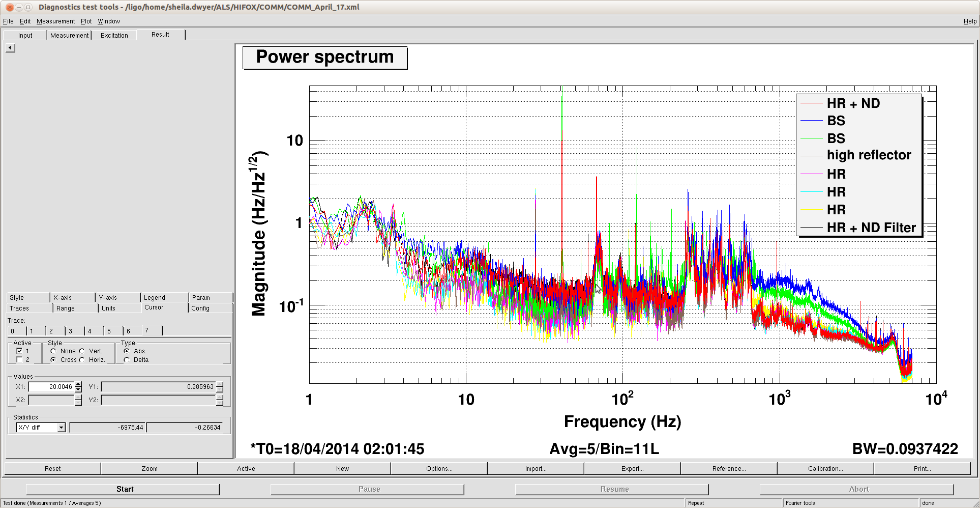Click the Abort button
The height and width of the screenshot is (508, 980).
pyautogui.click(x=857, y=489)
